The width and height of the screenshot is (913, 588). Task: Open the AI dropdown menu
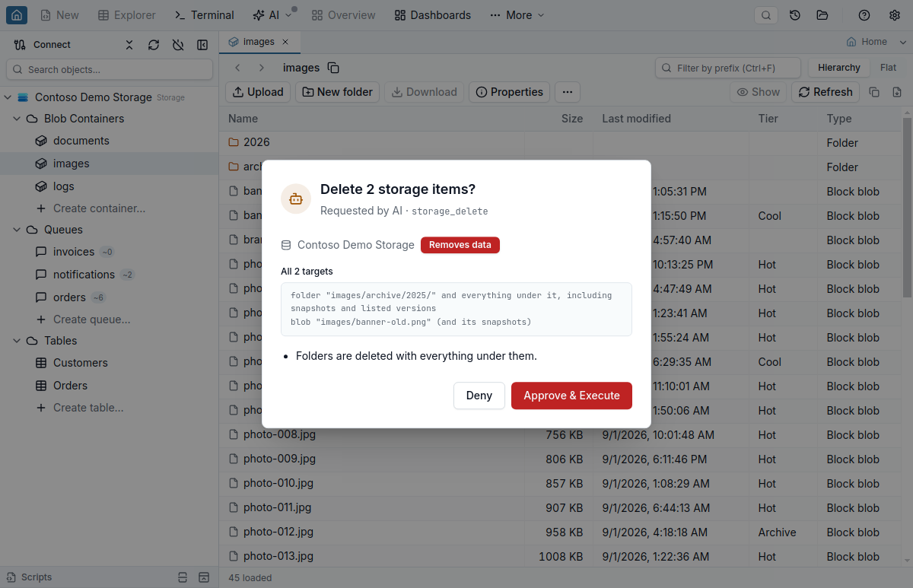tap(272, 15)
